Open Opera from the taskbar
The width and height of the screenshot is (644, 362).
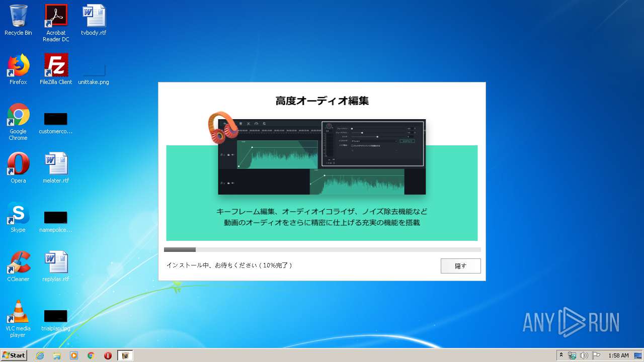[x=108, y=355]
